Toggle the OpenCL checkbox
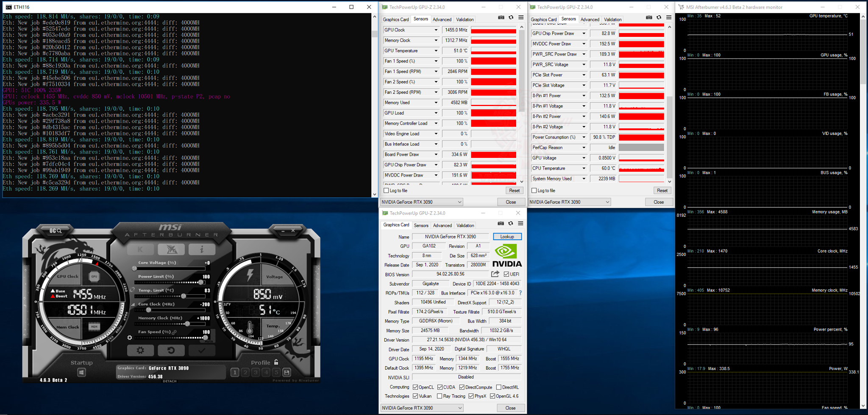Image resolution: width=868 pixels, height=415 pixels. pyautogui.click(x=415, y=387)
